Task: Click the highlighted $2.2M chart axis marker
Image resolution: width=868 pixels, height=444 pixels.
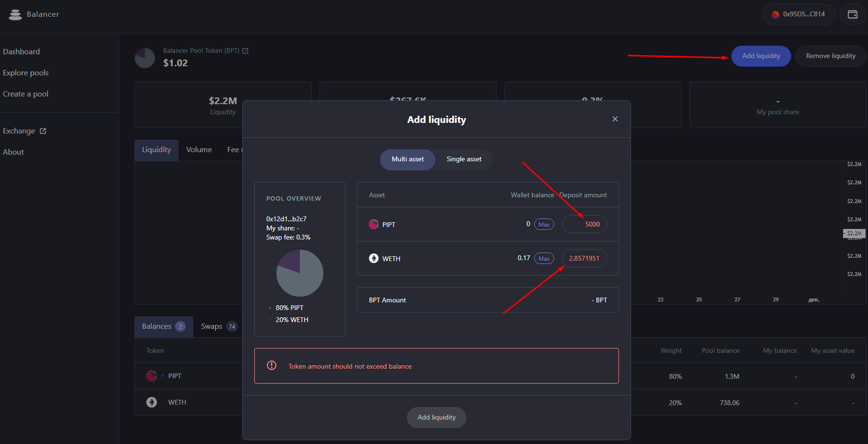Action: click(854, 233)
